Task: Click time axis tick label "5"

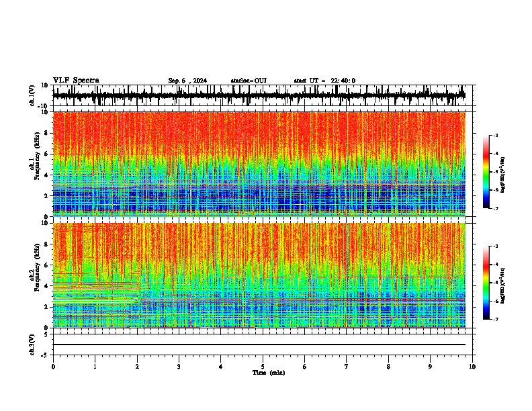Action: click(x=263, y=367)
